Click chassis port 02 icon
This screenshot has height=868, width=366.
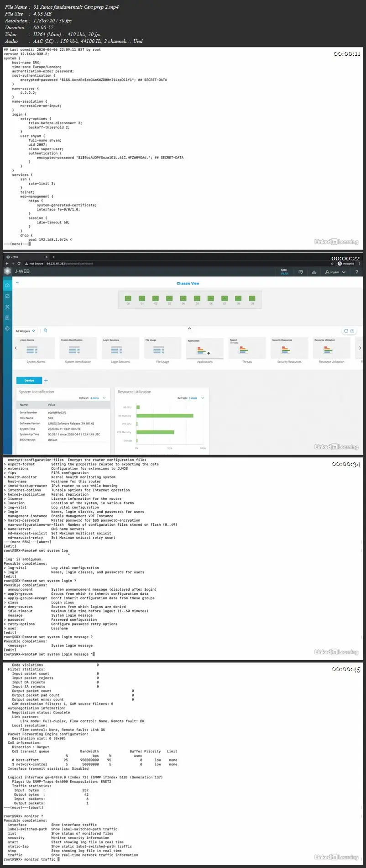(x=156, y=298)
